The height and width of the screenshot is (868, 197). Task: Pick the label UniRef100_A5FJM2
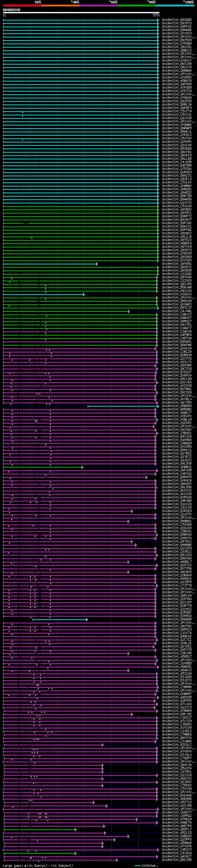click(x=177, y=714)
